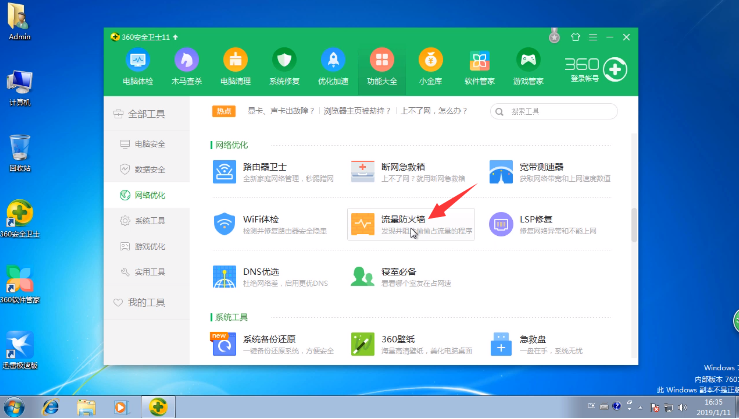Open 我的工具 in the sidebar
739x419 pixels.
(x=148, y=302)
